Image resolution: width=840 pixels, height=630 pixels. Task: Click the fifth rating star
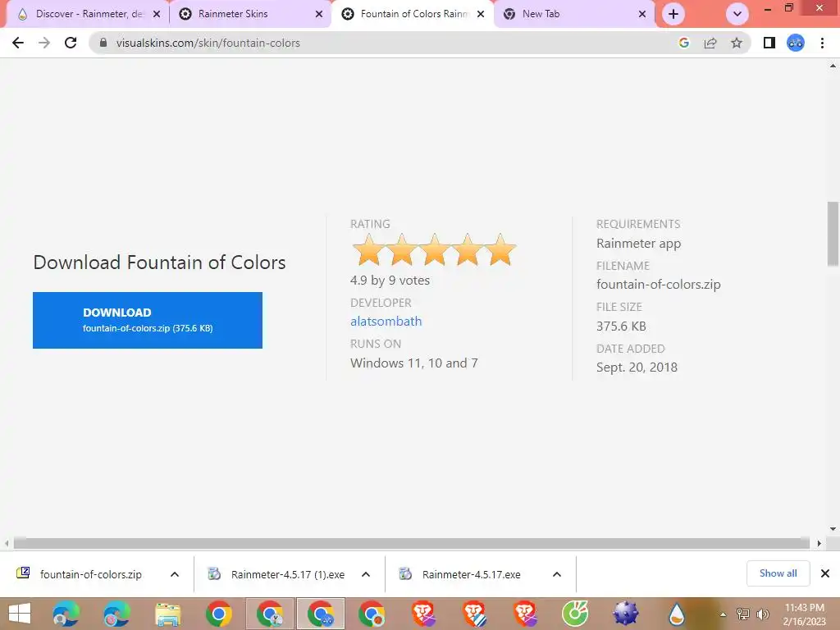[x=500, y=249]
